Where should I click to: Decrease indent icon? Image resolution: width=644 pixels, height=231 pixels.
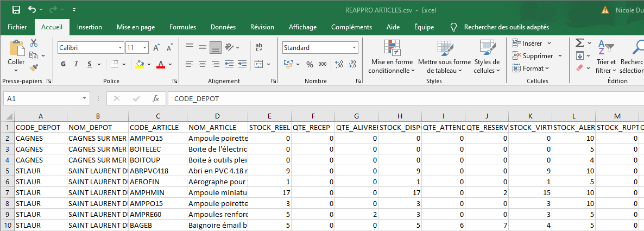click(x=230, y=64)
